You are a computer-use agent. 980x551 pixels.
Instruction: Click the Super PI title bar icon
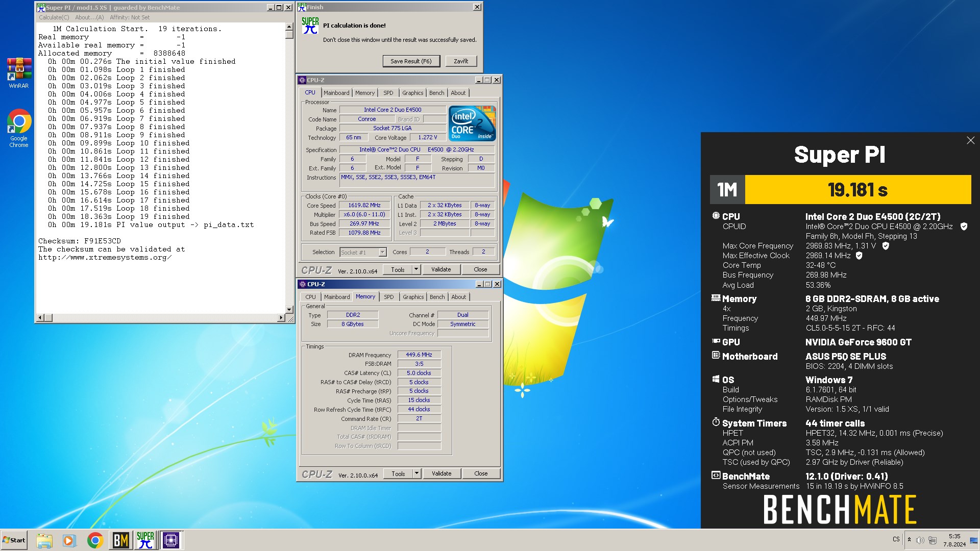[41, 8]
